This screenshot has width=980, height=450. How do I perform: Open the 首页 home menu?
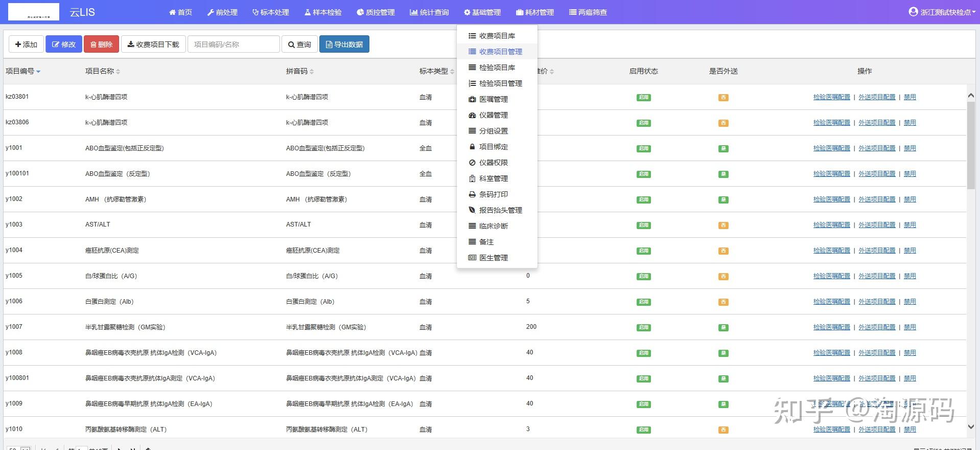coord(180,12)
